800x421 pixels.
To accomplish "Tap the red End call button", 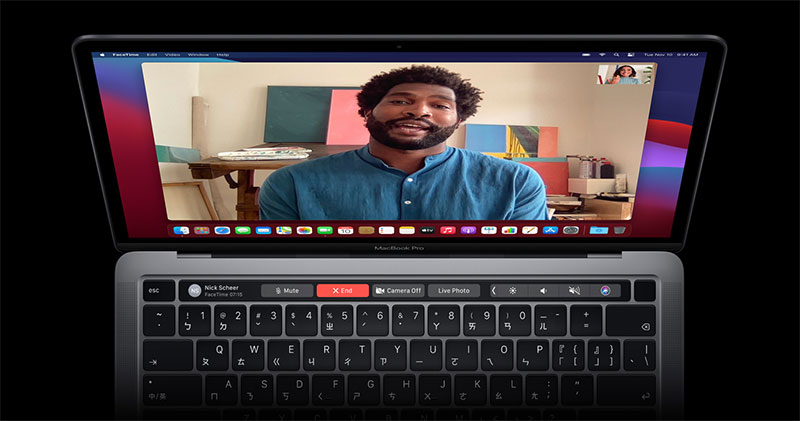I will click(342, 290).
